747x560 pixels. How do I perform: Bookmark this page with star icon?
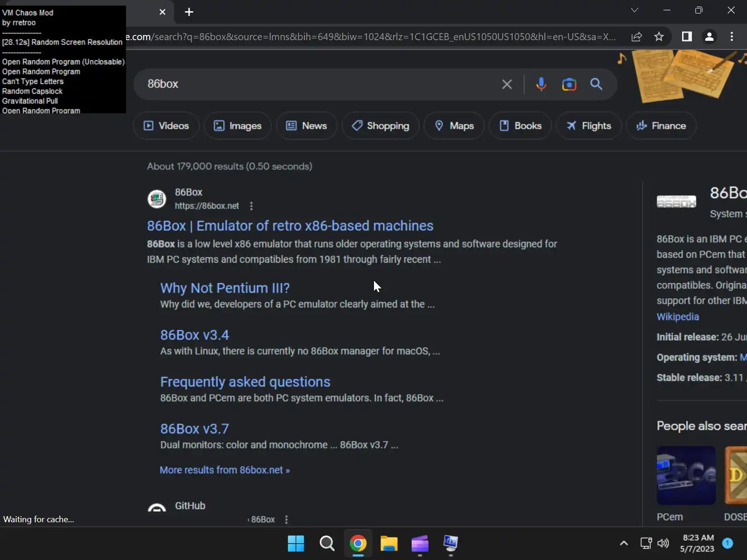point(659,37)
